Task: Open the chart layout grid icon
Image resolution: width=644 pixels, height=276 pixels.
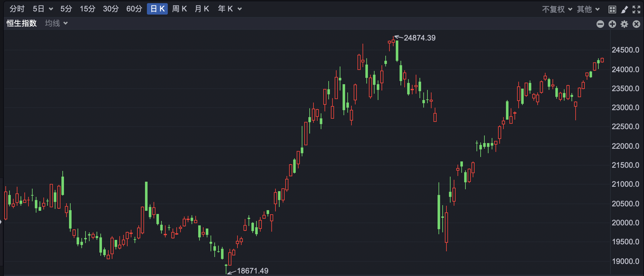Action: click(612, 9)
